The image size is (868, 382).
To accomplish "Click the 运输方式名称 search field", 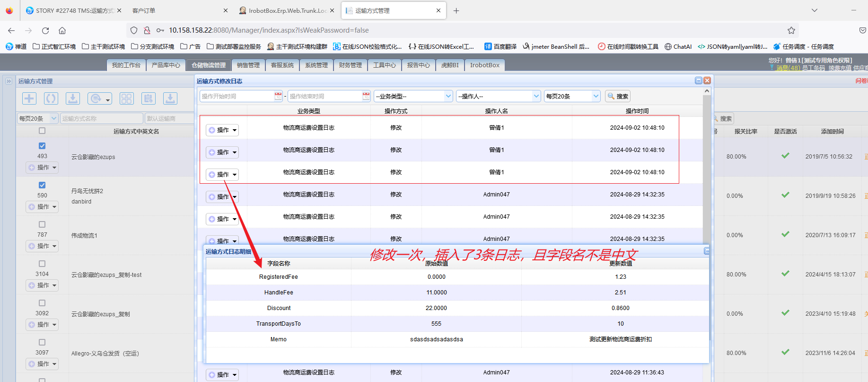I will (x=102, y=118).
